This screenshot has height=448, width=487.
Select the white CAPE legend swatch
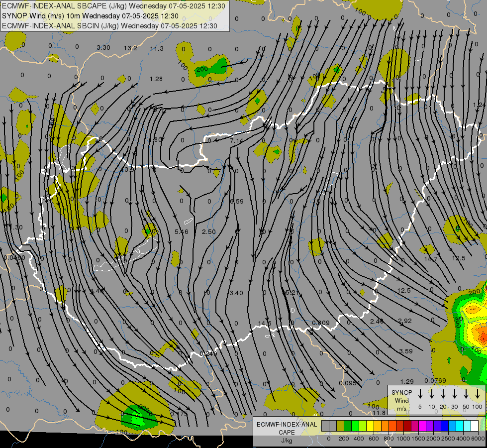click(x=475, y=426)
